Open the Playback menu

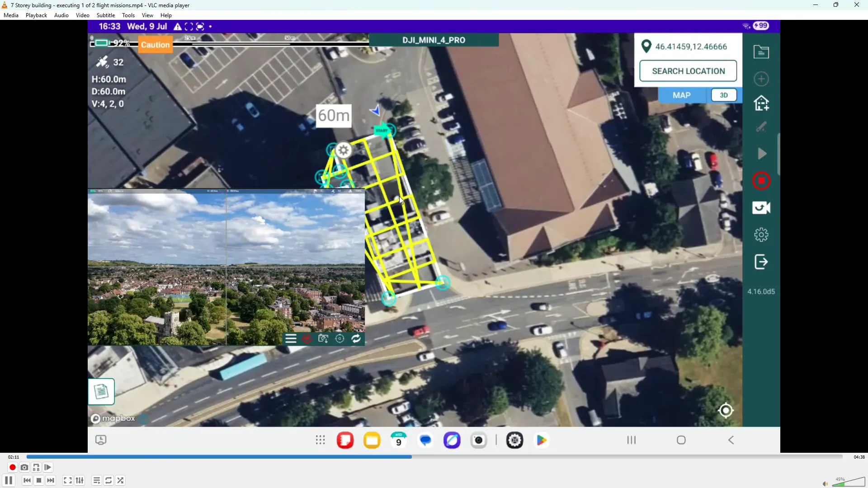[x=36, y=15]
